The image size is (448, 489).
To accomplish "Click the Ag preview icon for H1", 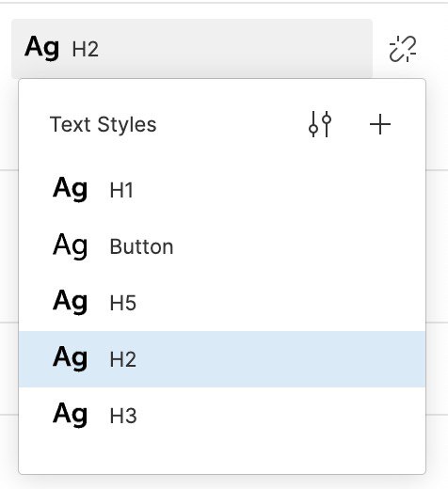I will [x=70, y=189].
